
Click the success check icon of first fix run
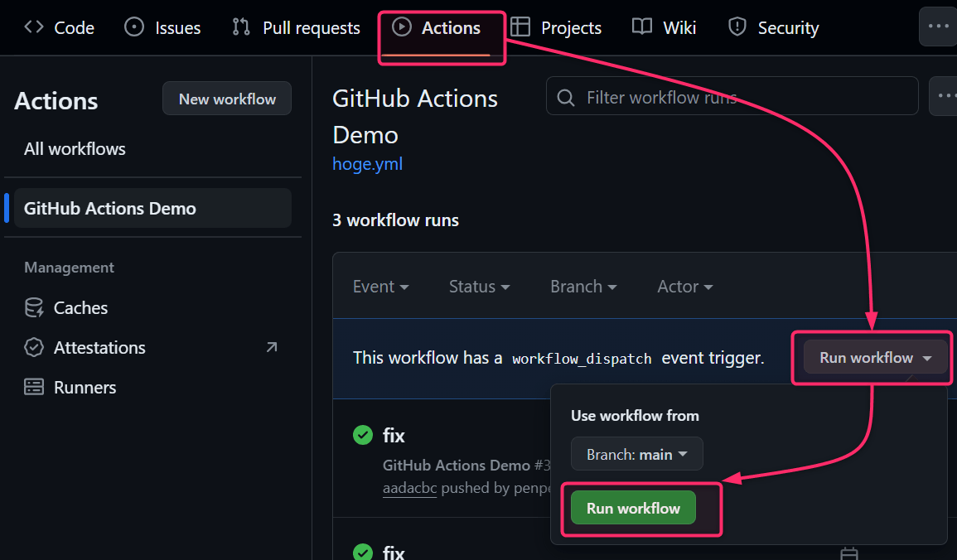363,436
